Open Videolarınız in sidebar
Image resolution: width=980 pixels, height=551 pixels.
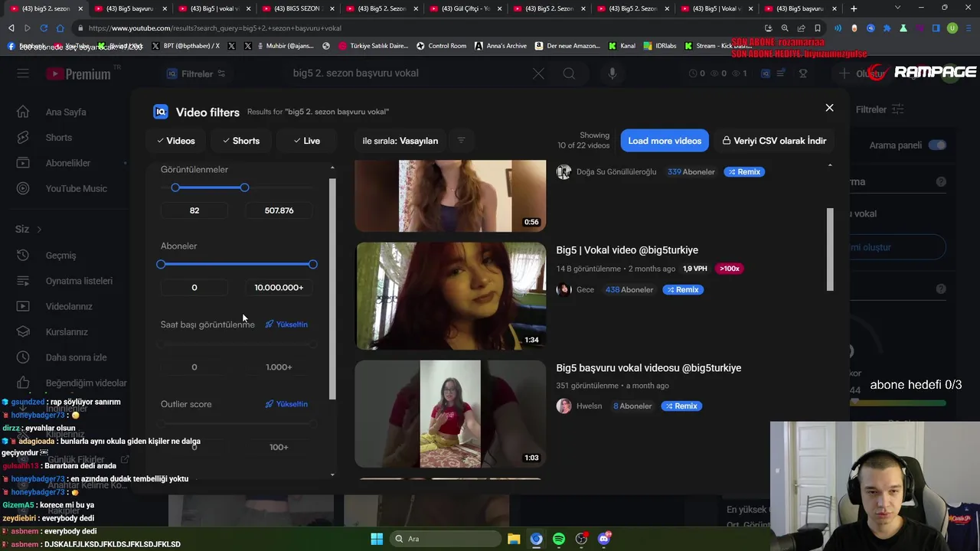[x=69, y=306]
